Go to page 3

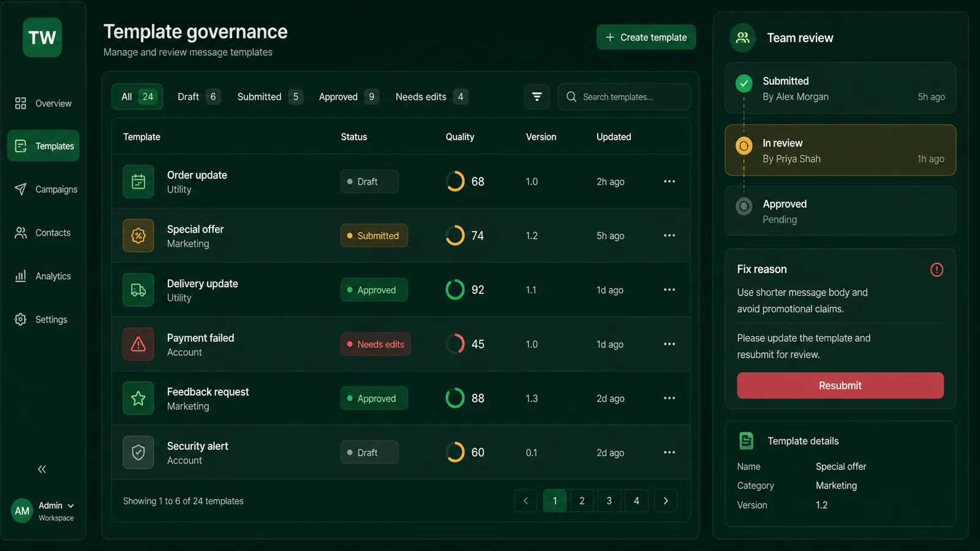[x=609, y=501]
